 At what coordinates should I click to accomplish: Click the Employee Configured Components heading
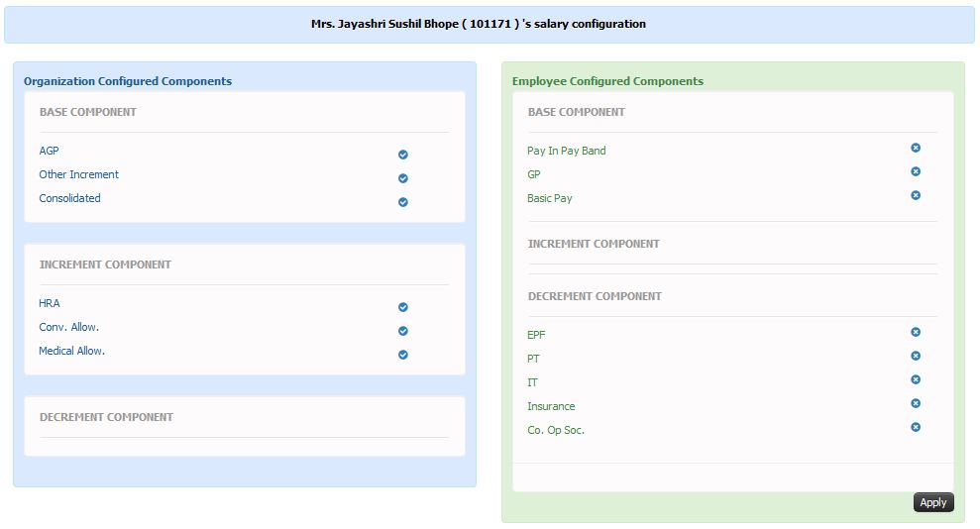pyautogui.click(x=607, y=81)
